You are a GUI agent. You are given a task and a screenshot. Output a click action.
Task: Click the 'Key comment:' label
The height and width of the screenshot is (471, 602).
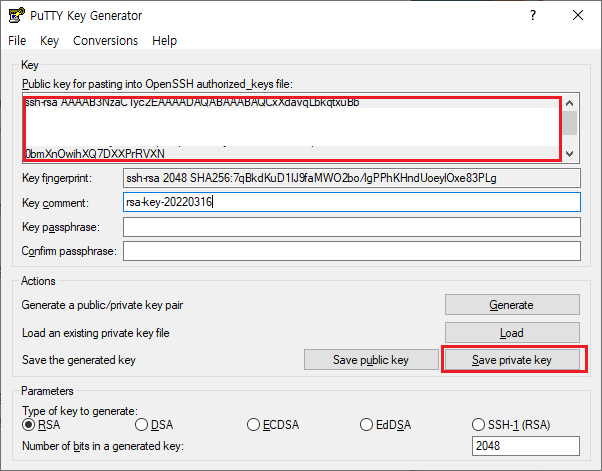click(55, 203)
